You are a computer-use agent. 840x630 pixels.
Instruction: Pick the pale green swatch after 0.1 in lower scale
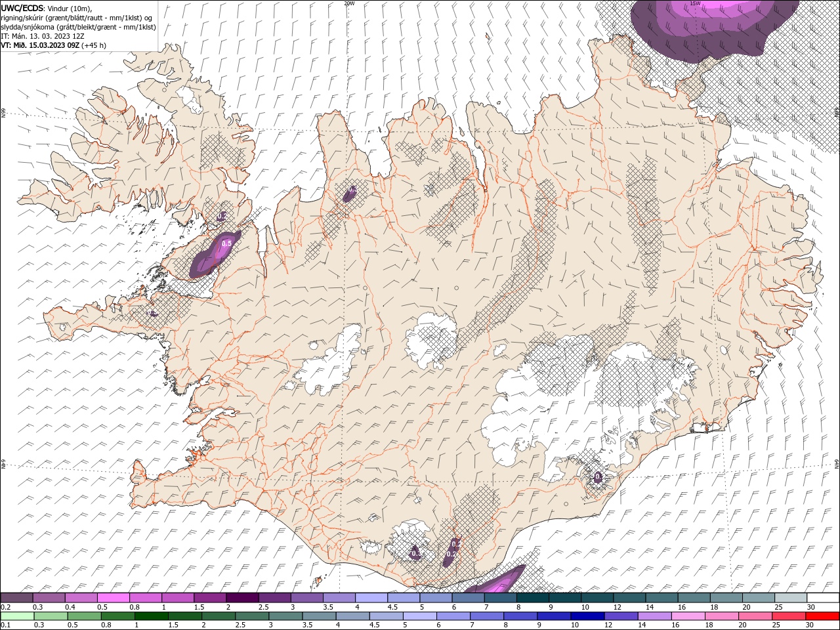click(17, 616)
